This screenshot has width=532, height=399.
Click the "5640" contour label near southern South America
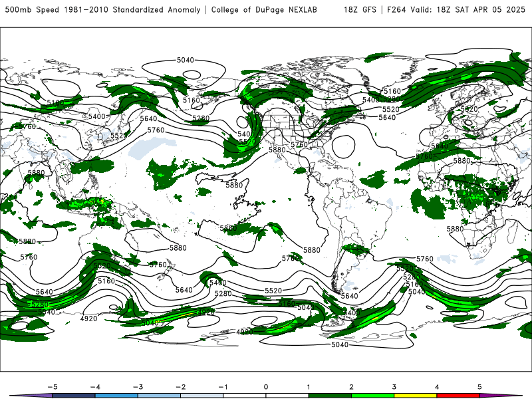[350, 296]
